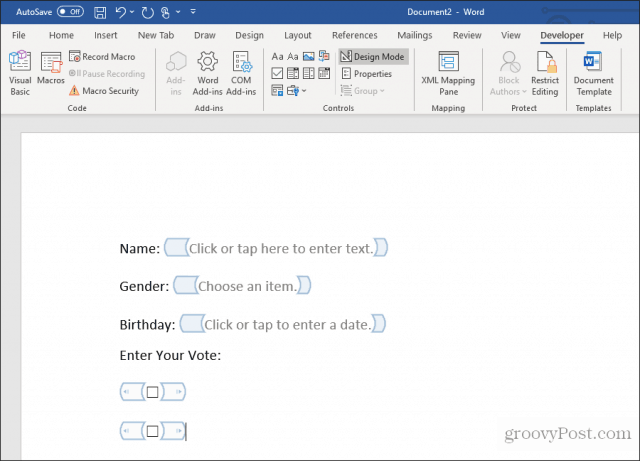Open Macro Security settings
The height and width of the screenshot is (461, 640).
[x=104, y=91]
